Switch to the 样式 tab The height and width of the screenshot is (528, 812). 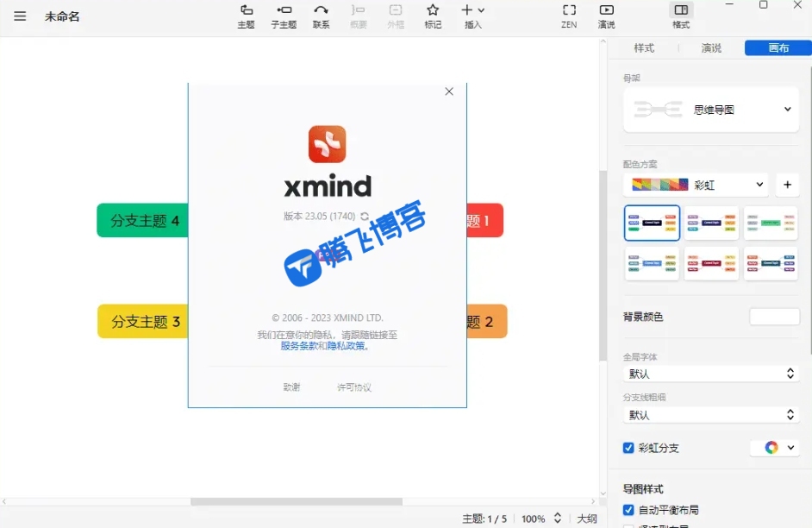click(644, 48)
